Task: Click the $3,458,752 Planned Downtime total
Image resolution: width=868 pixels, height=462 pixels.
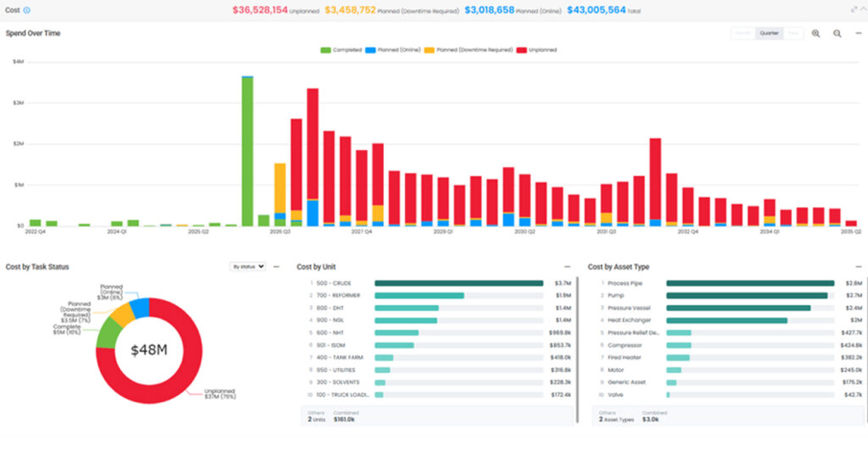Action: pos(350,10)
